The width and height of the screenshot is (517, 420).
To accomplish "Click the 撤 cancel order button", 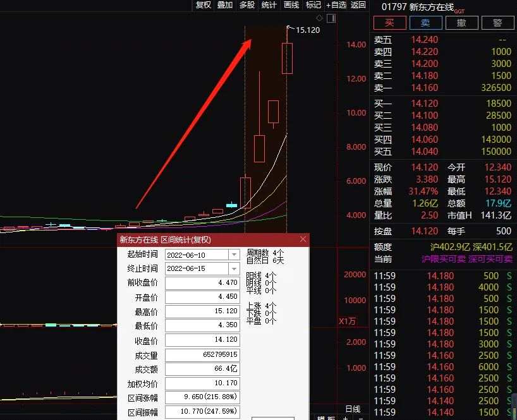I will tap(461, 23).
